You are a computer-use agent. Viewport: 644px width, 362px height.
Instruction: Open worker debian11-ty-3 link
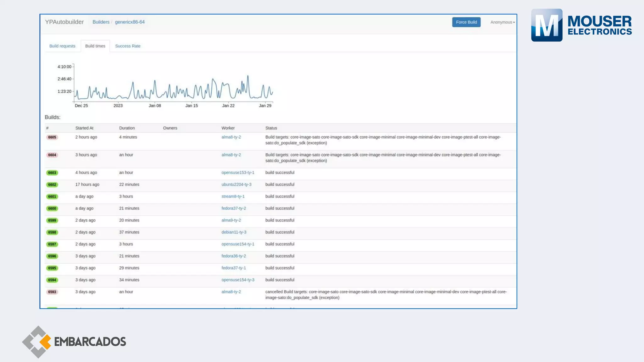point(234,232)
